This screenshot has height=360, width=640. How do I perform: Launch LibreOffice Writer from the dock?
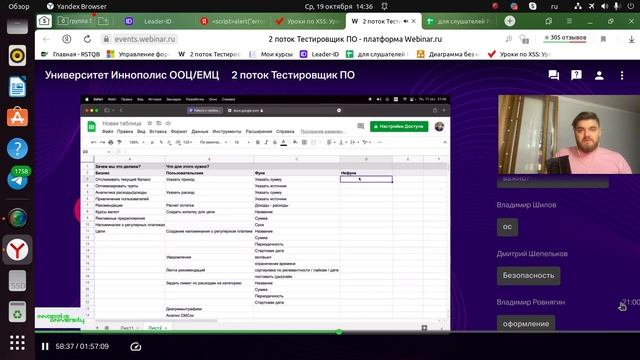point(17,87)
